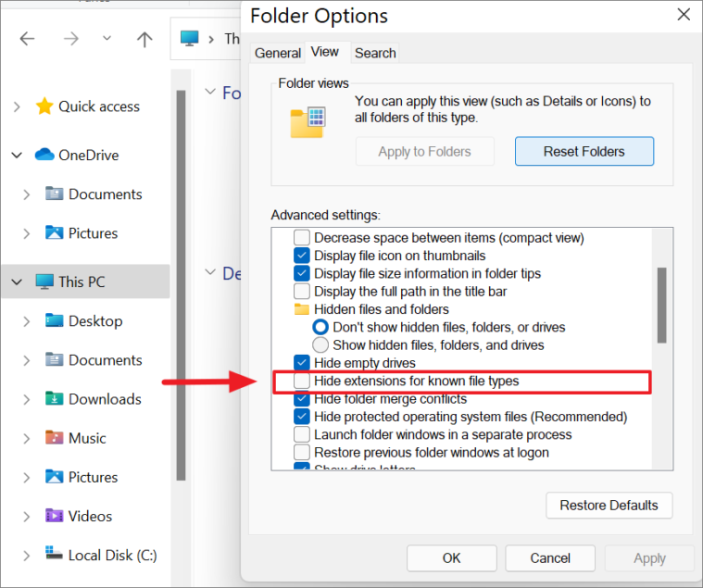This screenshot has height=588, width=703.
Task: Collapse the This PC tree node
Action: [17, 281]
